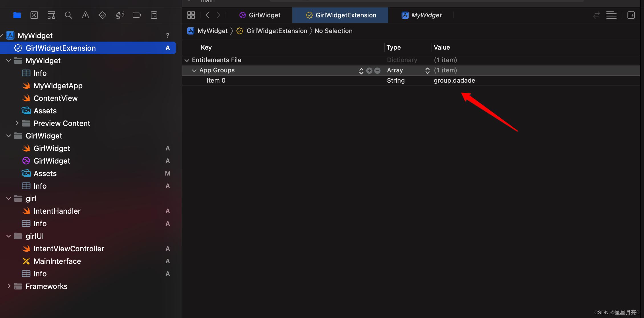
Task: Collapse the Entitlements File row
Action: coord(187,60)
